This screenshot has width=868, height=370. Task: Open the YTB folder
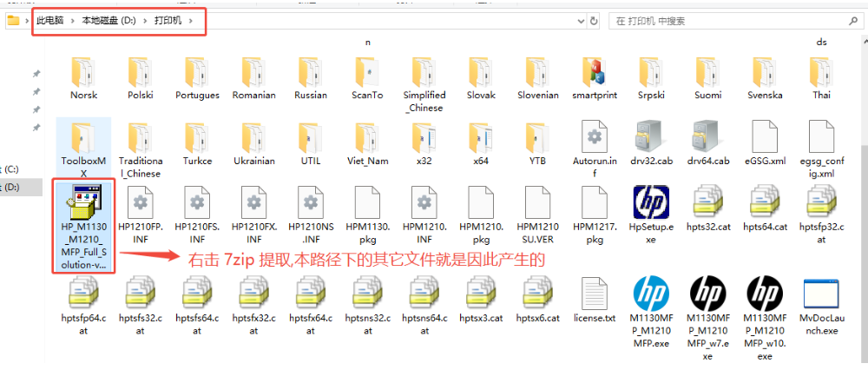[537, 144]
